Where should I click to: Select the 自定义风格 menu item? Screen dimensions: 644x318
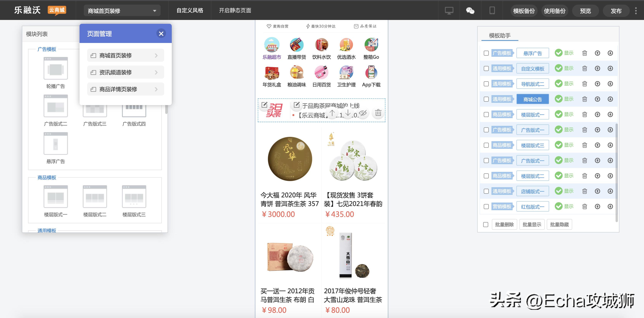[x=190, y=10]
